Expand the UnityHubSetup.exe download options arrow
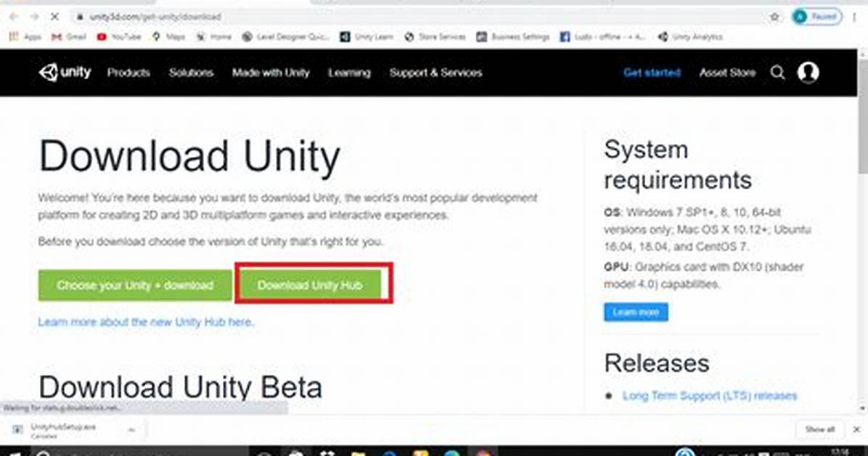The width and height of the screenshot is (868, 456). [131, 430]
